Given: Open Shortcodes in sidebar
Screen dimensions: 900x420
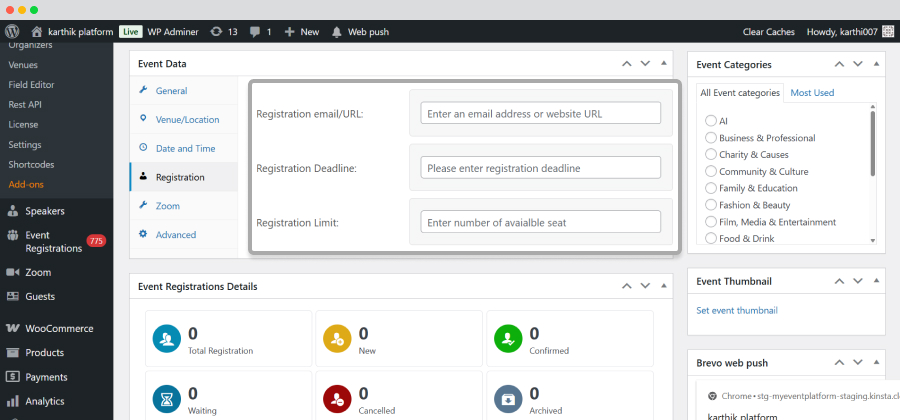Looking at the screenshot, I should click(31, 164).
